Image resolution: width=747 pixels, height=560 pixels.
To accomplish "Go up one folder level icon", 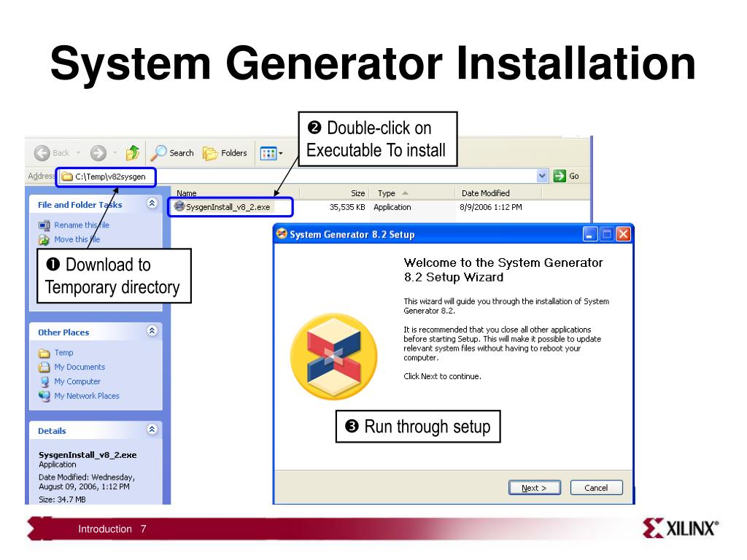I will click(x=133, y=153).
